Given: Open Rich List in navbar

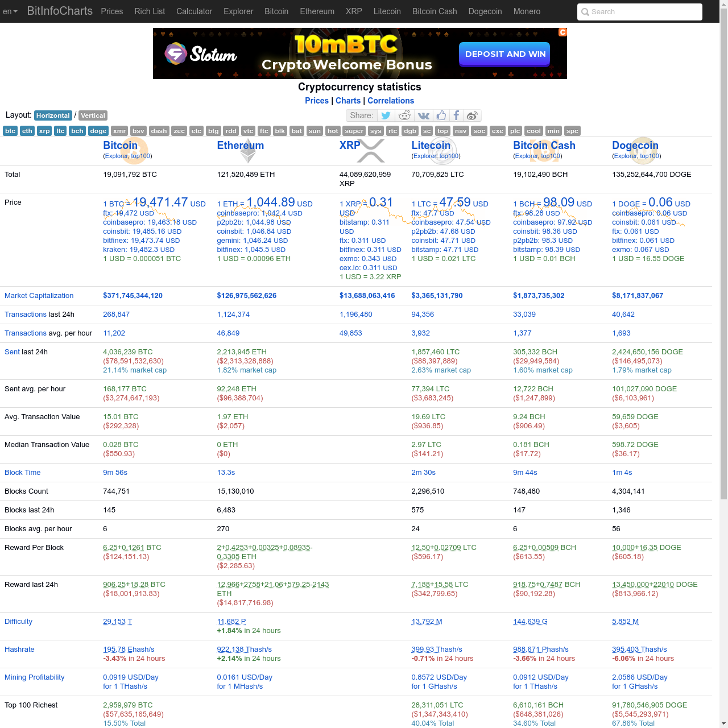Looking at the screenshot, I should click(x=150, y=11).
